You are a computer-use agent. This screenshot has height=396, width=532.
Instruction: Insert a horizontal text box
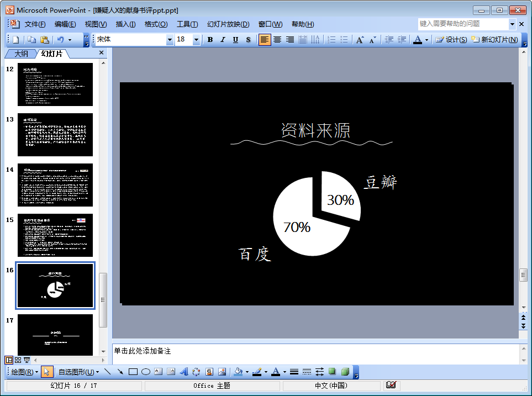point(158,372)
